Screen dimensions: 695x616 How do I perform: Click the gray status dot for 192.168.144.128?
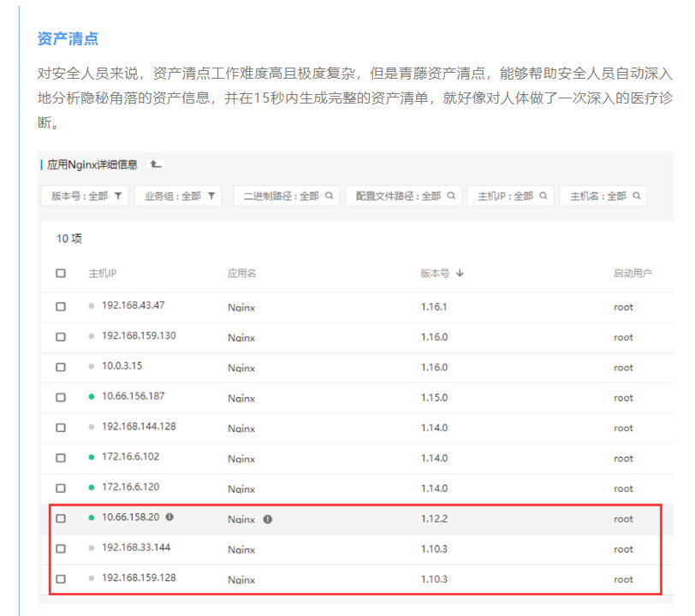click(92, 427)
